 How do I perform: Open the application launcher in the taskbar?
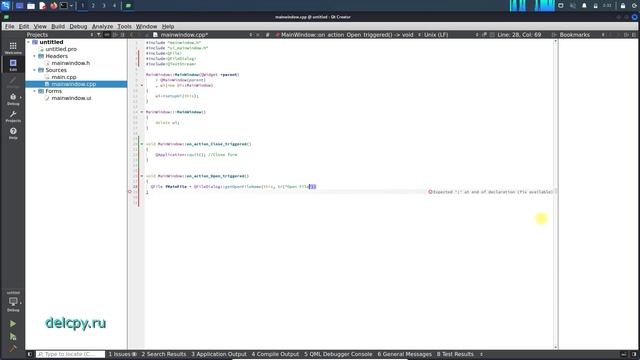click(6, 6)
